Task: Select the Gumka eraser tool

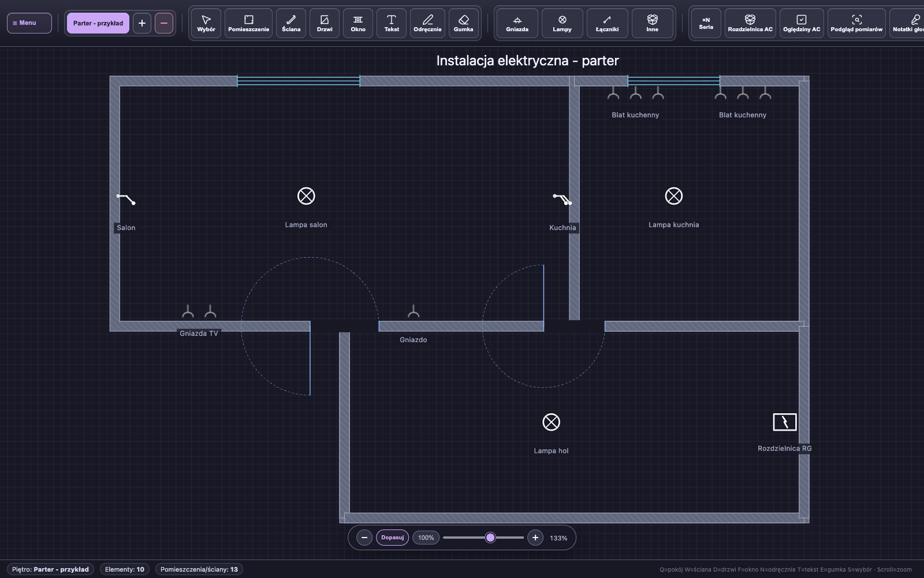Action: [x=463, y=23]
